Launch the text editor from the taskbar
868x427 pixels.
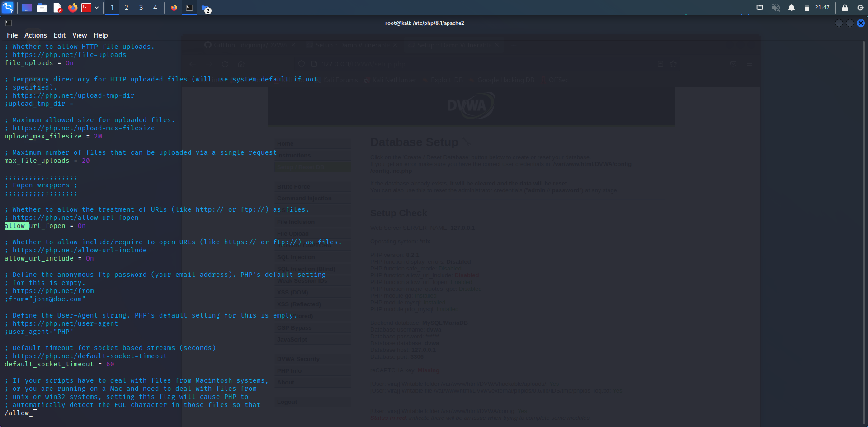(x=57, y=8)
